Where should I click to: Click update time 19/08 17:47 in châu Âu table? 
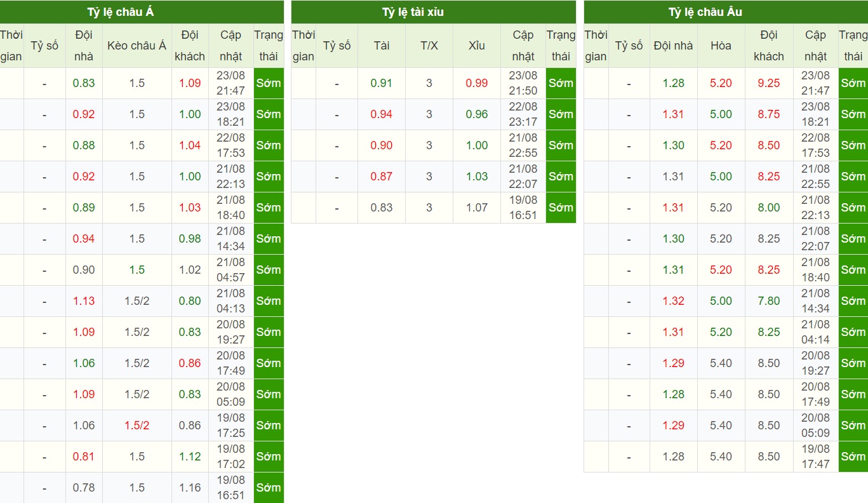[x=815, y=457]
